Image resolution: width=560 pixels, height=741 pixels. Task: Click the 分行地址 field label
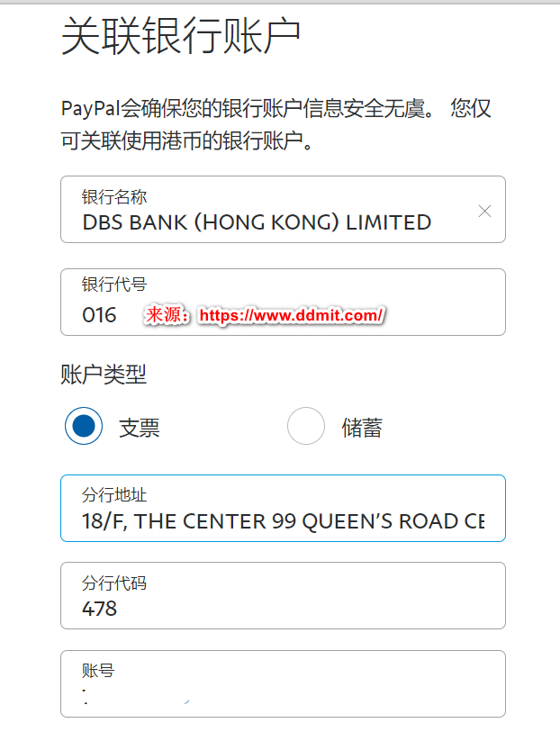[114, 495]
